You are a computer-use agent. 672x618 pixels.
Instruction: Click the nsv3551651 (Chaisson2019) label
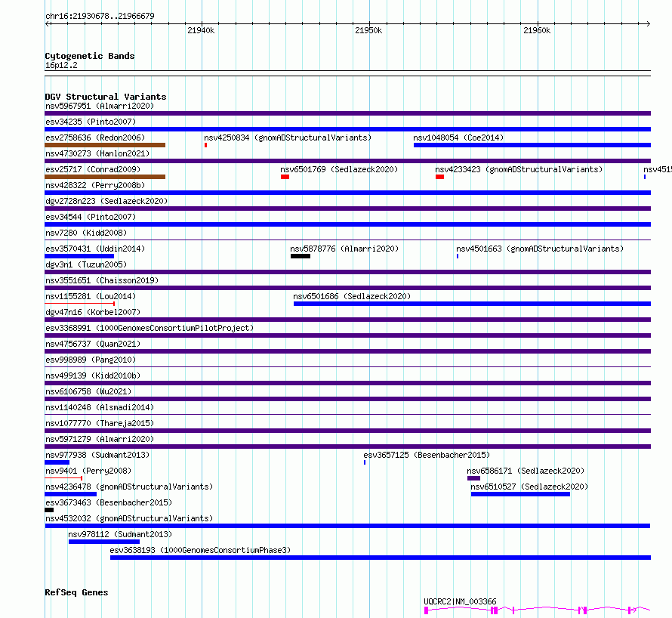click(102, 280)
